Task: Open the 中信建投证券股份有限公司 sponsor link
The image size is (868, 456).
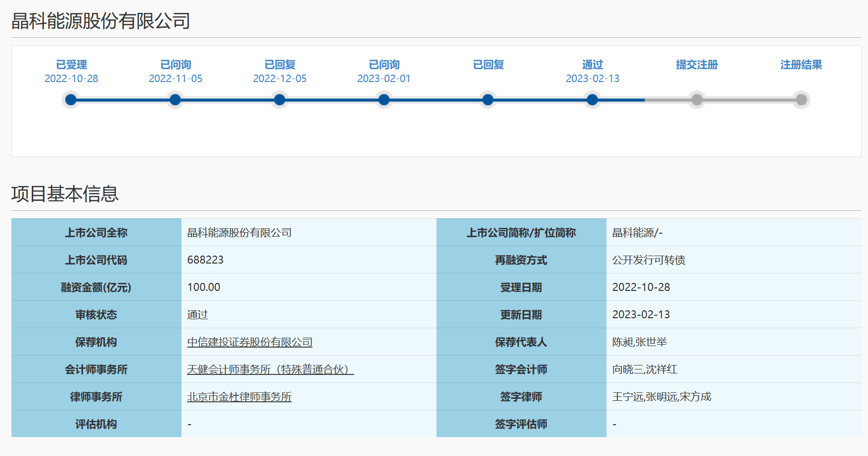Action: click(250, 342)
